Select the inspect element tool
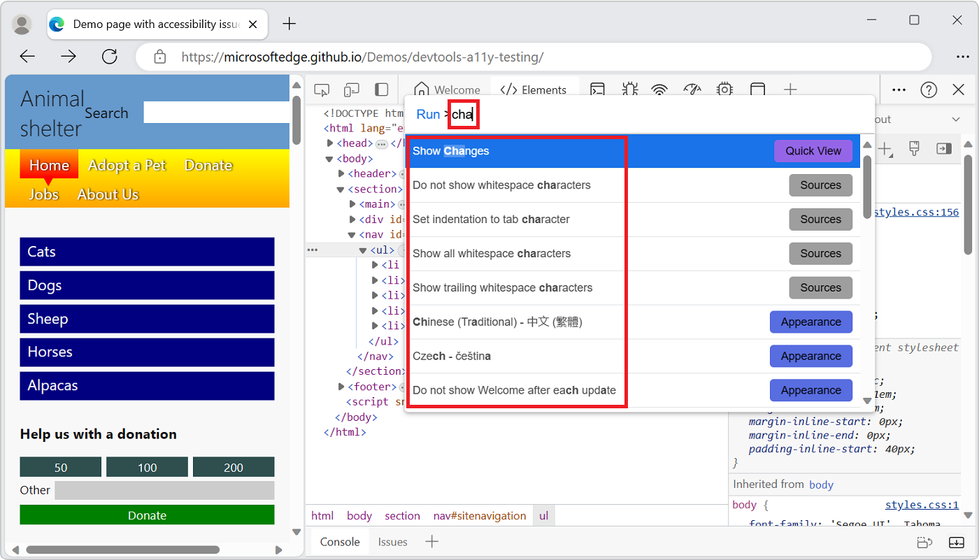This screenshot has height=560, width=979. (322, 89)
